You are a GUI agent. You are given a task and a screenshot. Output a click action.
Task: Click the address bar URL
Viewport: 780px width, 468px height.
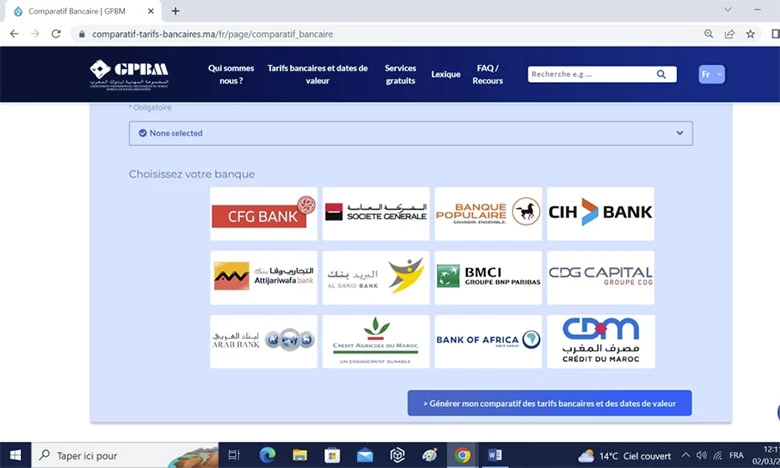(x=212, y=34)
